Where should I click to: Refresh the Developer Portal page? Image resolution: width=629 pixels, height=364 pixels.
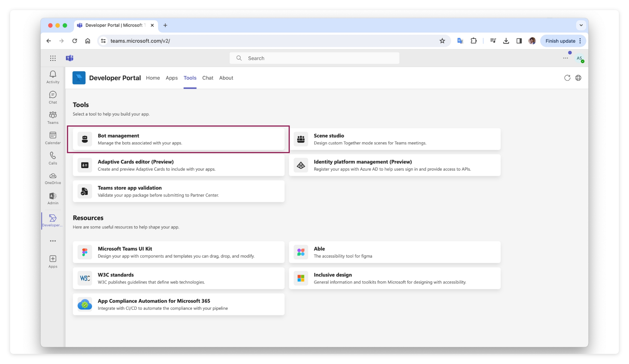pos(567,78)
